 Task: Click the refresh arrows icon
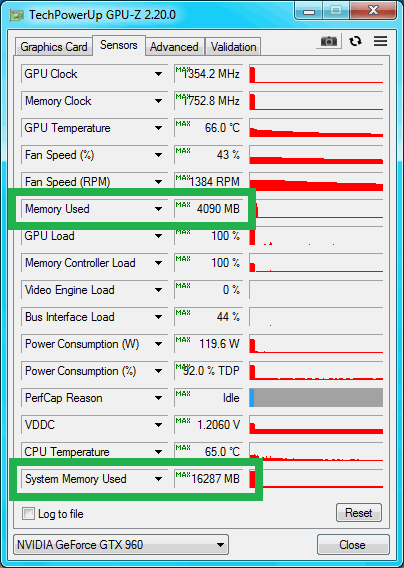[355, 41]
